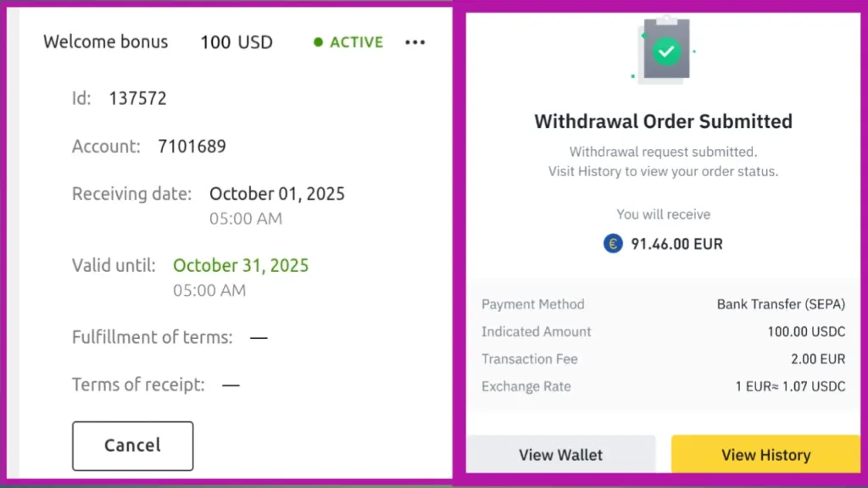Select the 91.46.00 EUR receive amount
This screenshot has height=488, width=868.
click(676, 244)
